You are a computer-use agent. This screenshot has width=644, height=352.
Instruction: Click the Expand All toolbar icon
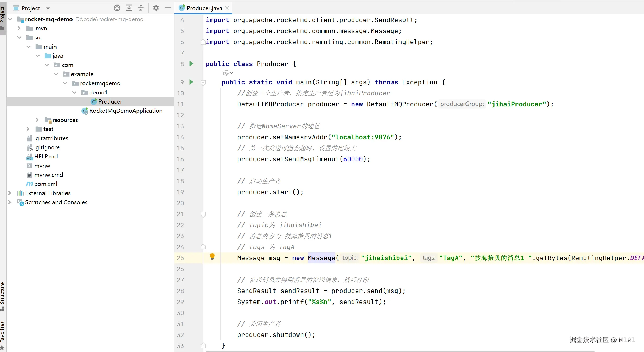(129, 8)
